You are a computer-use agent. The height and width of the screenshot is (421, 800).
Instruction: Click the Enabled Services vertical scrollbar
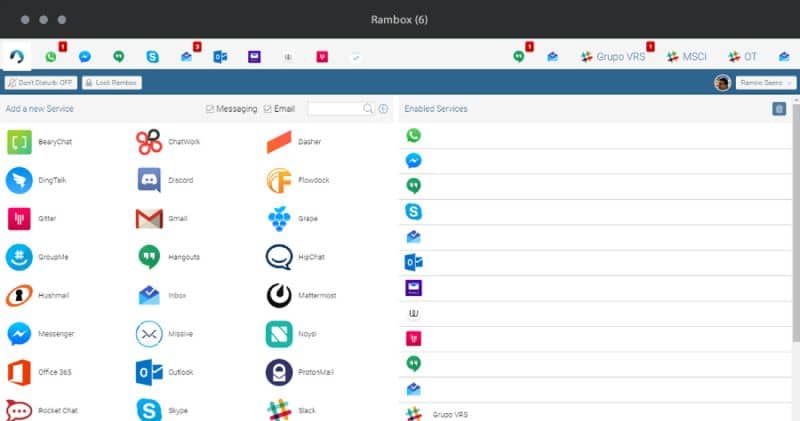[x=795, y=222]
